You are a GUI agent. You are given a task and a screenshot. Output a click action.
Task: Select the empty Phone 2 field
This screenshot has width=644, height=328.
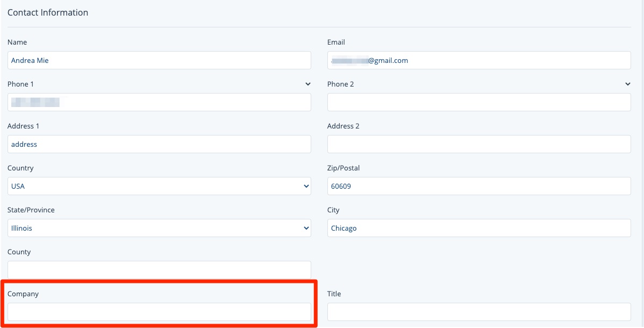click(478, 102)
